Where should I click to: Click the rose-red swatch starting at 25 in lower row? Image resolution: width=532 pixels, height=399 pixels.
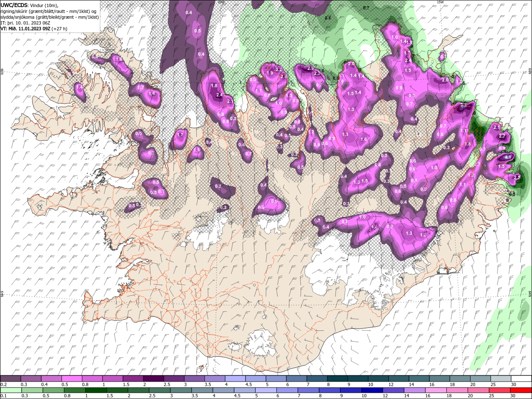click(x=499, y=390)
